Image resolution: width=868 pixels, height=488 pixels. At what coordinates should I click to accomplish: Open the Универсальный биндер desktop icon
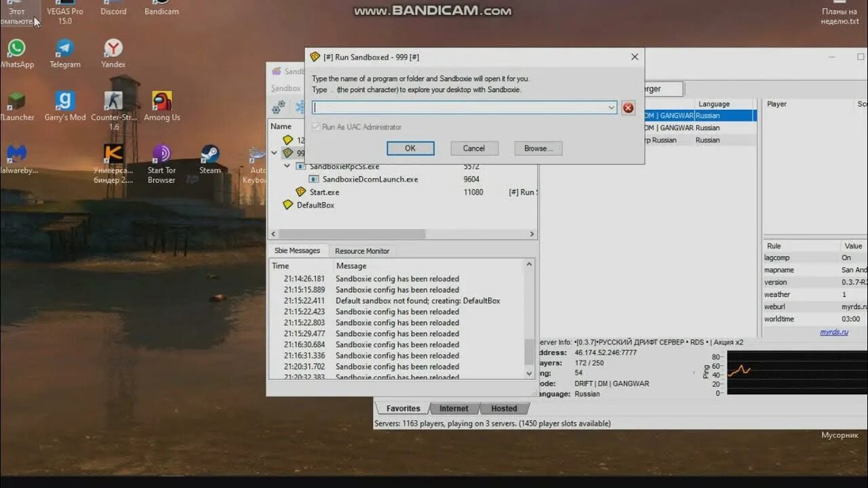pyautogui.click(x=113, y=163)
